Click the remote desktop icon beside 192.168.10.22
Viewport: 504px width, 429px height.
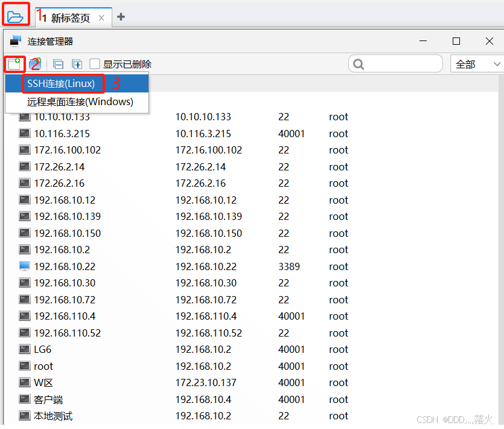pyautogui.click(x=24, y=266)
